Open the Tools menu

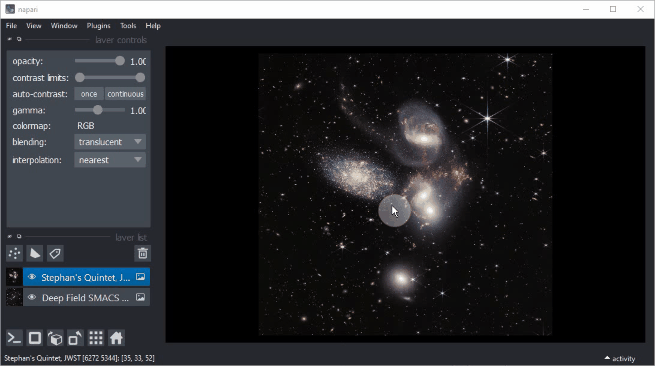tap(128, 26)
